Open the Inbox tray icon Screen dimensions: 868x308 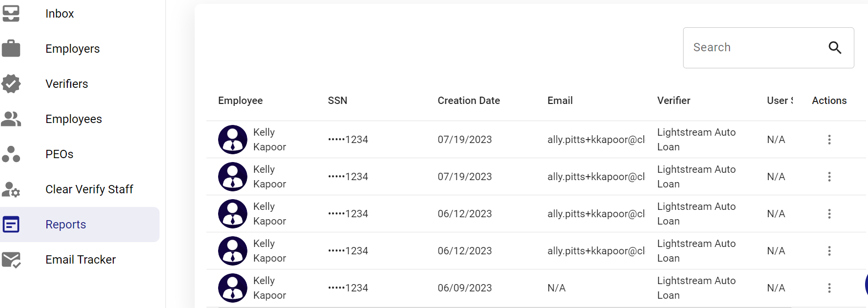click(11, 14)
